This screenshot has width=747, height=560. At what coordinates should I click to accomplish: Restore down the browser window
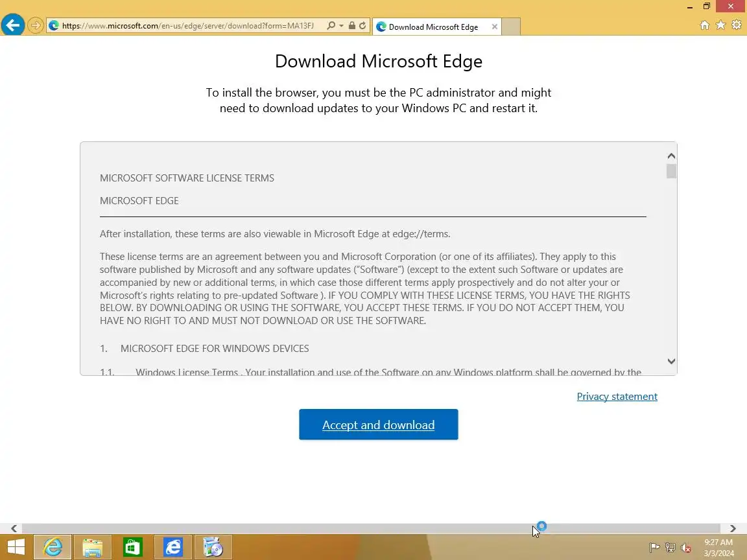[x=707, y=6]
